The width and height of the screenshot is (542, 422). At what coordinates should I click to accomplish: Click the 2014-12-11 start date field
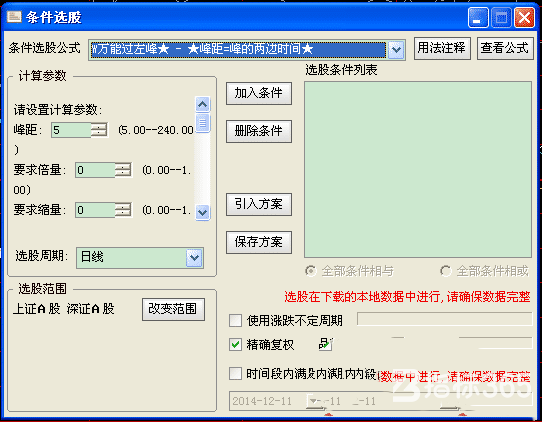click(268, 401)
